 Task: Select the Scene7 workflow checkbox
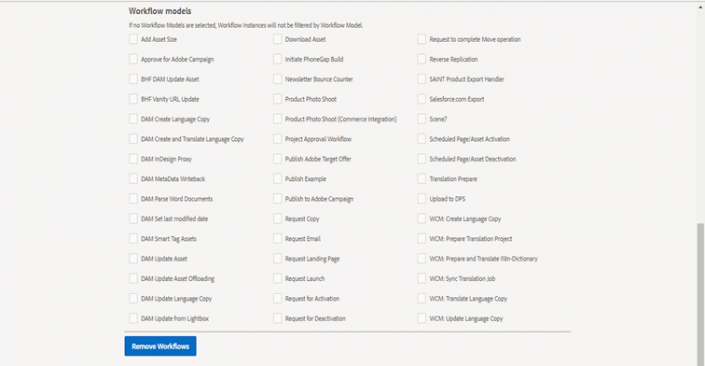tap(422, 119)
